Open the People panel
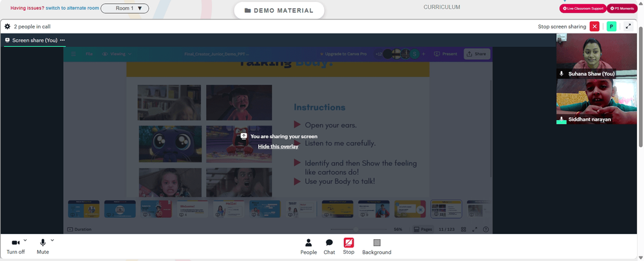644x261 pixels. click(308, 247)
